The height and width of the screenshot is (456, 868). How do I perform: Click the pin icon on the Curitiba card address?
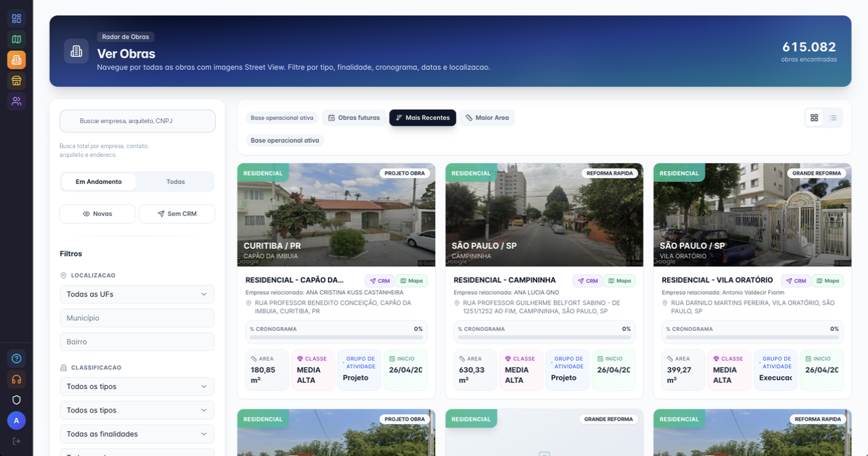click(249, 303)
